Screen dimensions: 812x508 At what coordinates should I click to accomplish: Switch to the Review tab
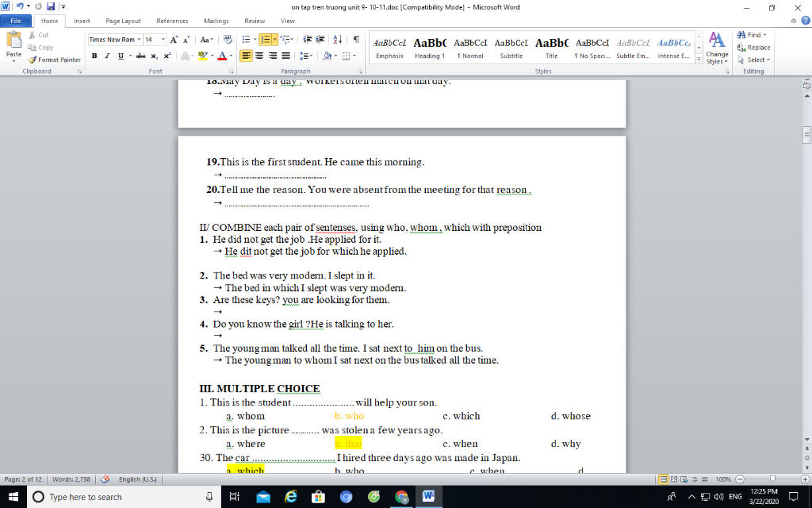(255, 21)
